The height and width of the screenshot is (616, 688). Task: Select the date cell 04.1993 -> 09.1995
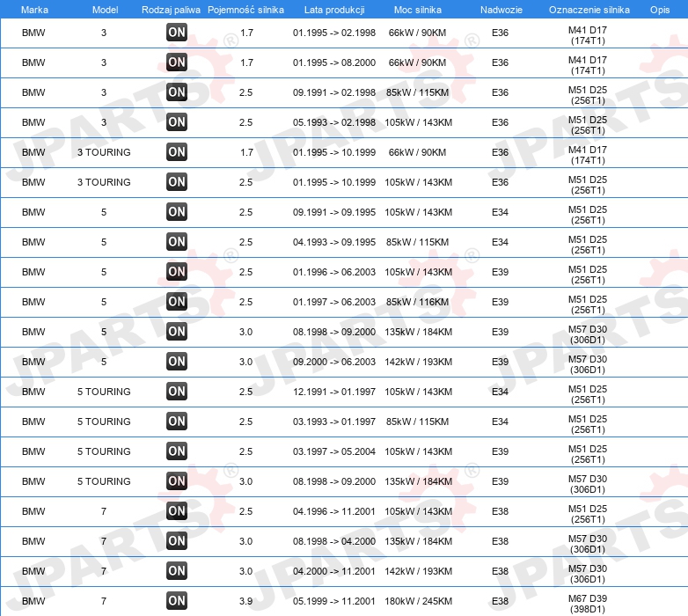(334, 242)
